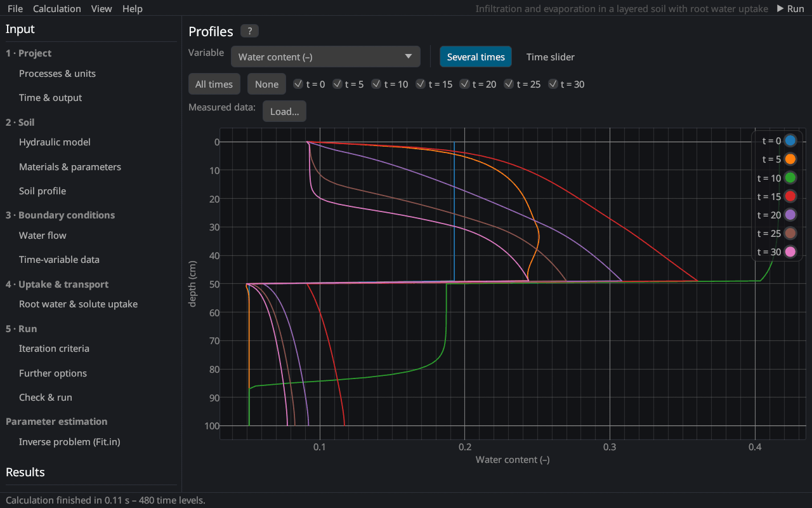The image size is (812, 508).
Task: Open Check & run page
Action: click(x=46, y=397)
